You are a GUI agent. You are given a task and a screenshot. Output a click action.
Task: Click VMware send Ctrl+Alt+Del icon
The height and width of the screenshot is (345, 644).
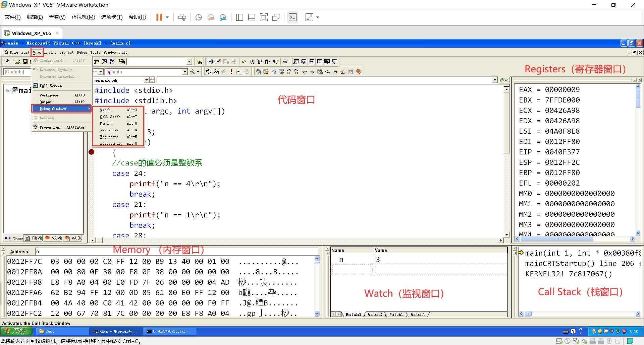coord(182,17)
